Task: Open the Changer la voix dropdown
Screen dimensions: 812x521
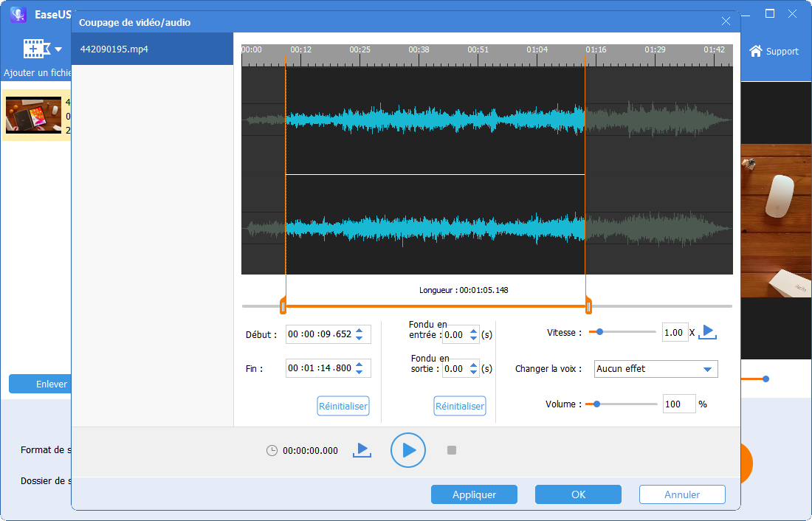Action: click(656, 369)
